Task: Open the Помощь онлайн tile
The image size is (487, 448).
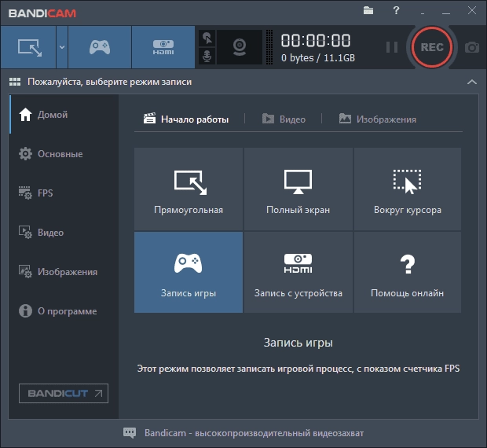Action: [408, 272]
